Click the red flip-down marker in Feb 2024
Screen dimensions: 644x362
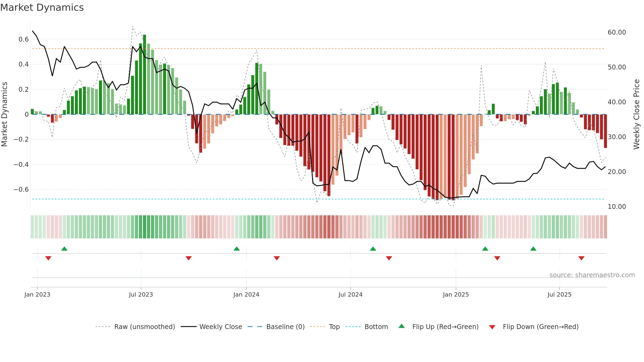point(277,258)
